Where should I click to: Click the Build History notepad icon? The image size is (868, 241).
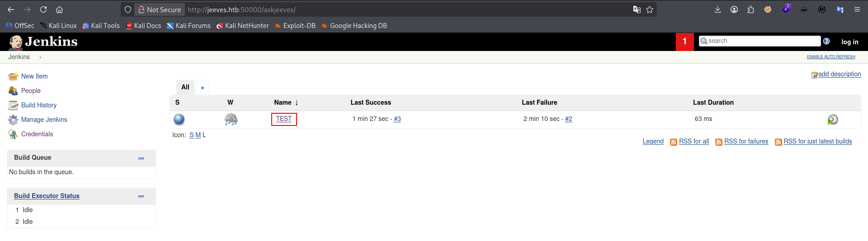pyautogui.click(x=13, y=105)
